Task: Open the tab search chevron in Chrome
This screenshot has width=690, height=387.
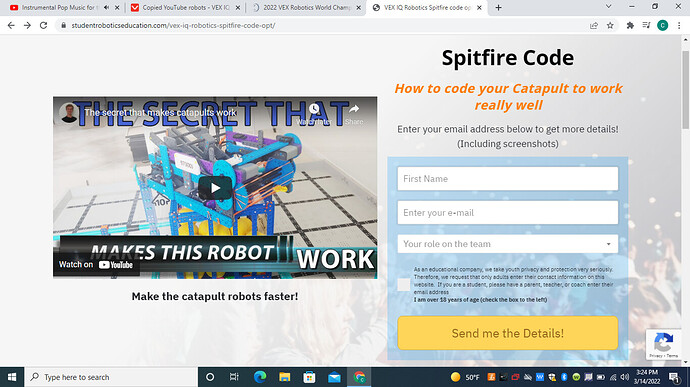Action: [609, 7]
